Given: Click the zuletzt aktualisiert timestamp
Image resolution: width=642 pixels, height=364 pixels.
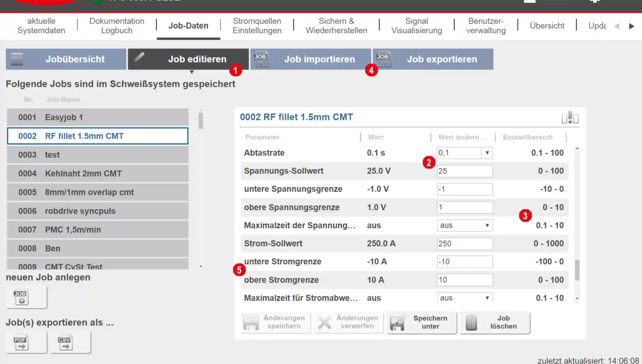Looking at the screenshot, I should pos(588,361).
